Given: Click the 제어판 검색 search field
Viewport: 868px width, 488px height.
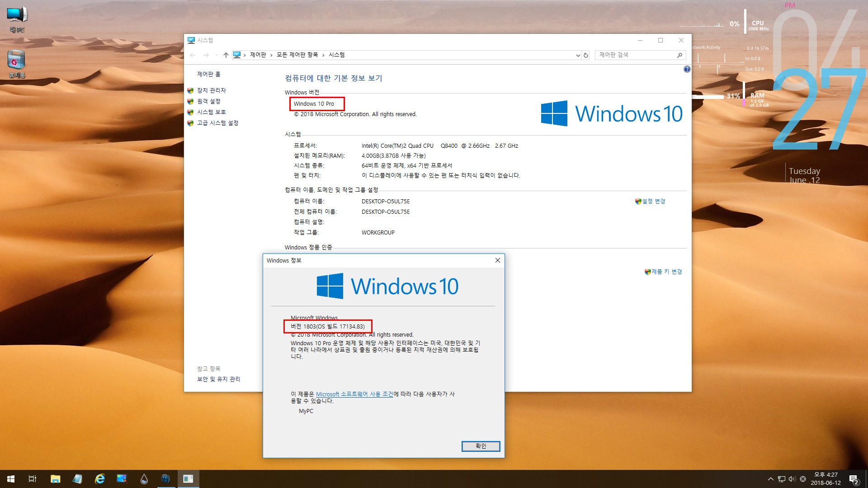Looking at the screenshot, I should [636, 55].
